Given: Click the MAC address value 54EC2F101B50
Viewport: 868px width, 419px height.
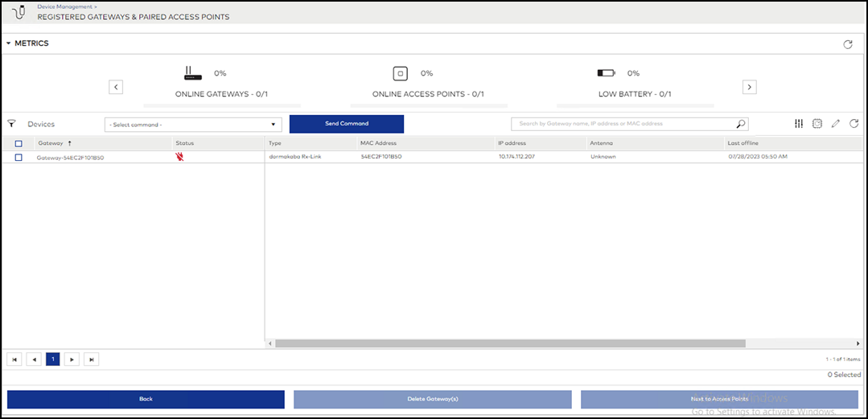Looking at the screenshot, I should pyautogui.click(x=381, y=157).
